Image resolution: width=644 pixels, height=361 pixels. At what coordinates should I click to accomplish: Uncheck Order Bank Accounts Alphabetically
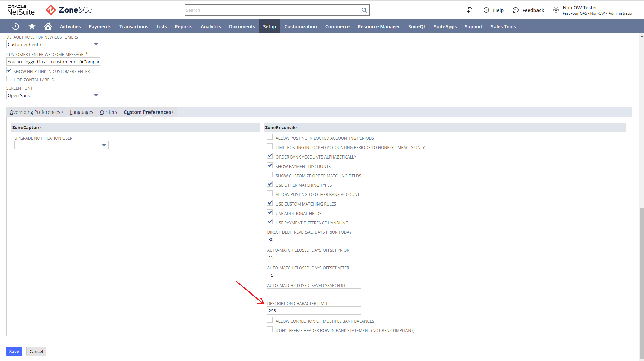(x=270, y=156)
